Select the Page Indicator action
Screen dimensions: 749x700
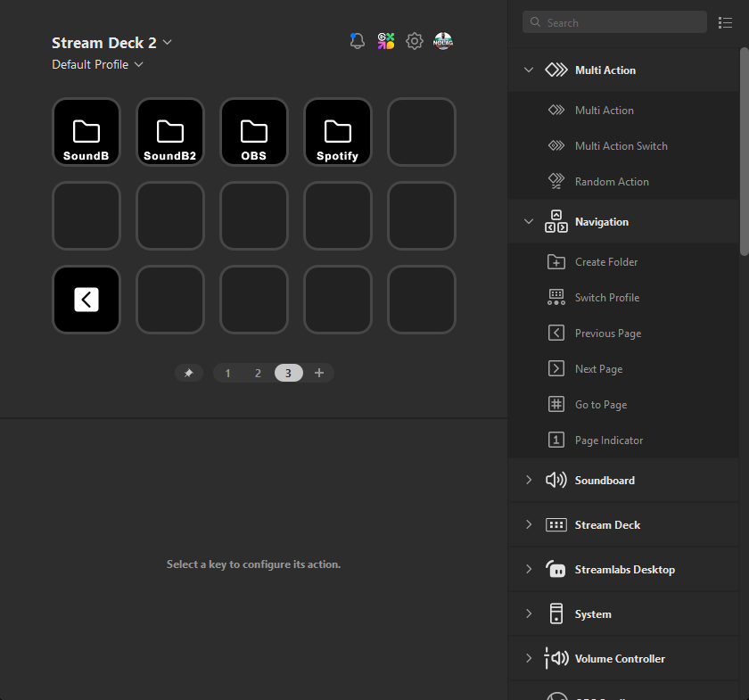(x=624, y=441)
